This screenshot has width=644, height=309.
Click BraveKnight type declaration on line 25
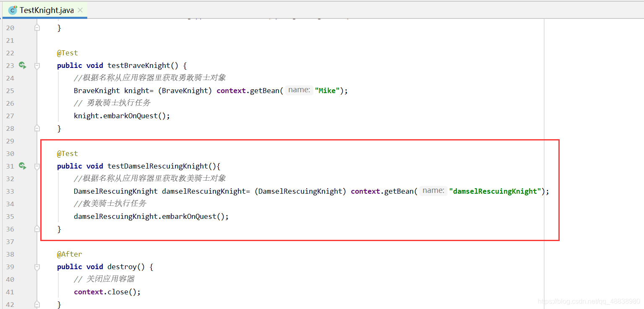coord(97,91)
